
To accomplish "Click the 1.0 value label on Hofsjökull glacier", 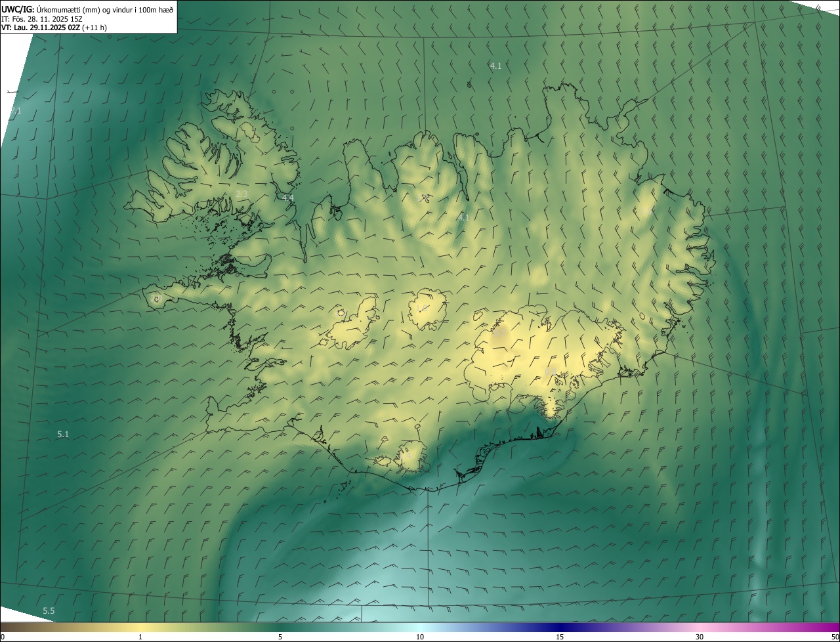I will 423,309.
